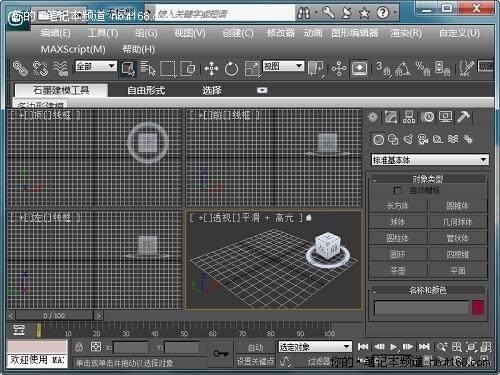The image size is (500, 375).
Task: Collapse the 名称和颜色 rollout
Action: pos(428,290)
